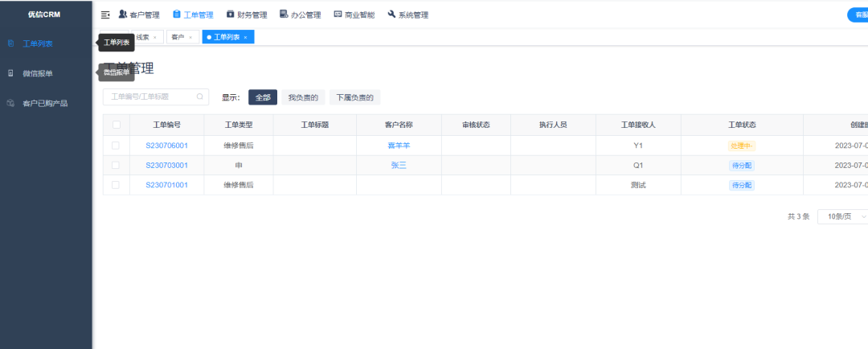Collapse the sidebar with the hamburger icon
This screenshot has width=868, height=349.
(x=105, y=14)
